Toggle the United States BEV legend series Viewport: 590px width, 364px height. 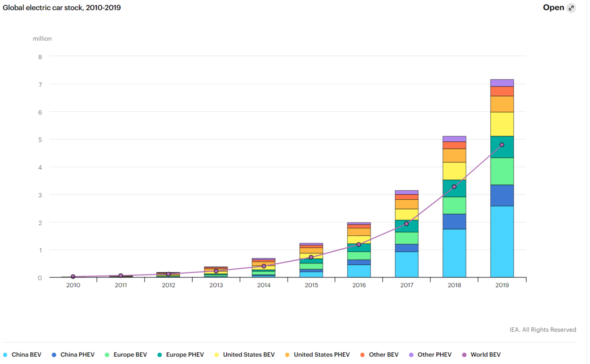pos(245,355)
